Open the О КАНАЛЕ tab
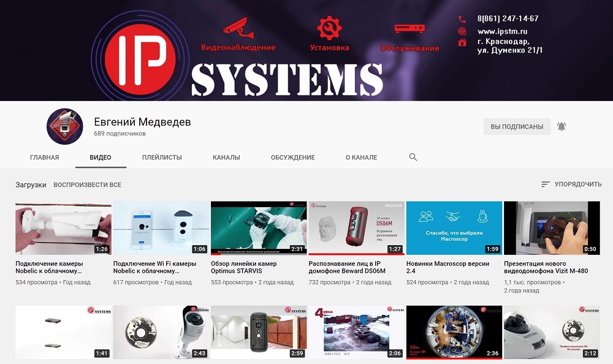Image resolution: width=613 pixels, height=364 pixels. coord(361,157)
